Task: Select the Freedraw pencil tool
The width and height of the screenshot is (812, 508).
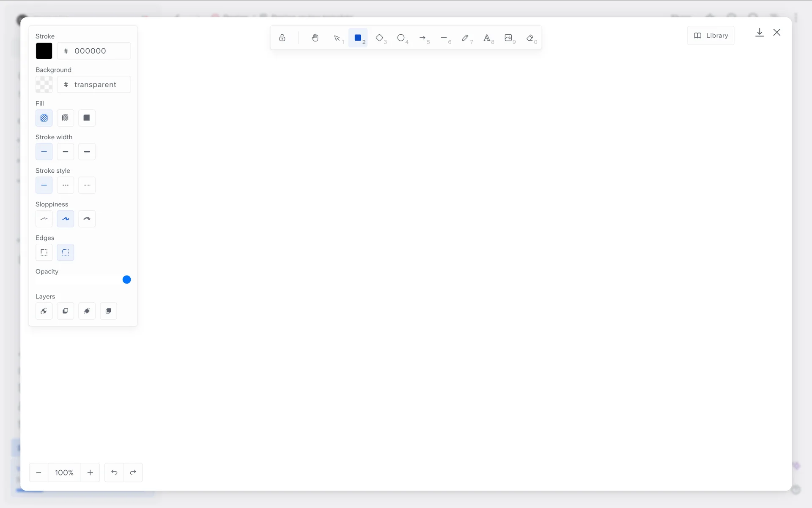Action: pos(465,38)
